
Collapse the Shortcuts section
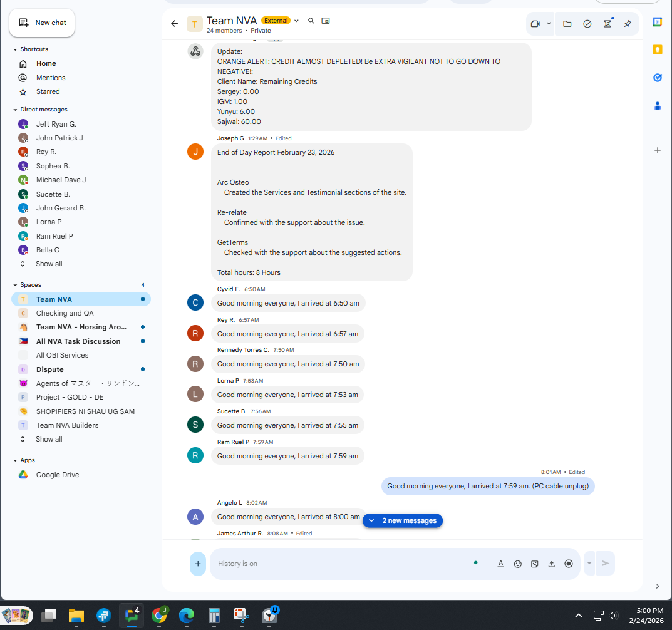(16, 49)
